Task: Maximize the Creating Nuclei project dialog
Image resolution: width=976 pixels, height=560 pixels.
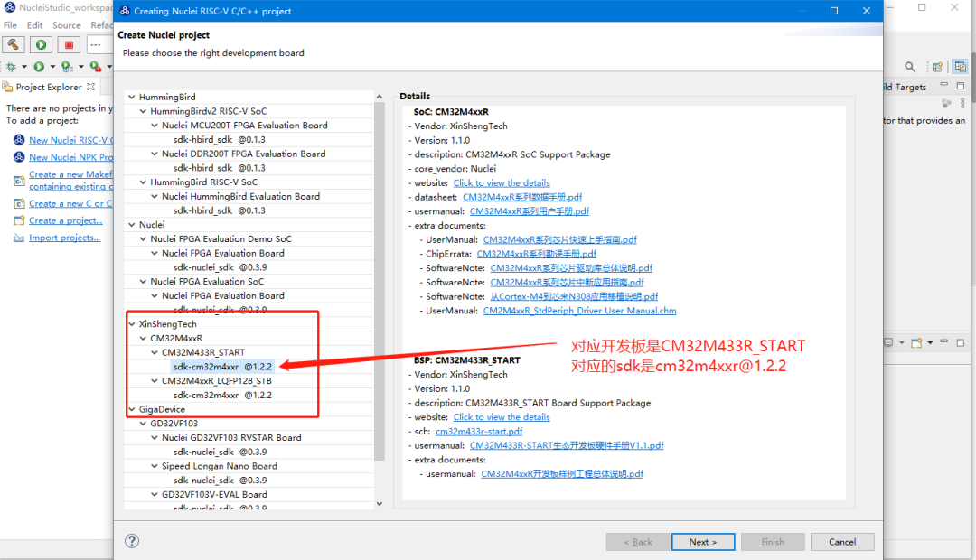Action: click(834, 11)
